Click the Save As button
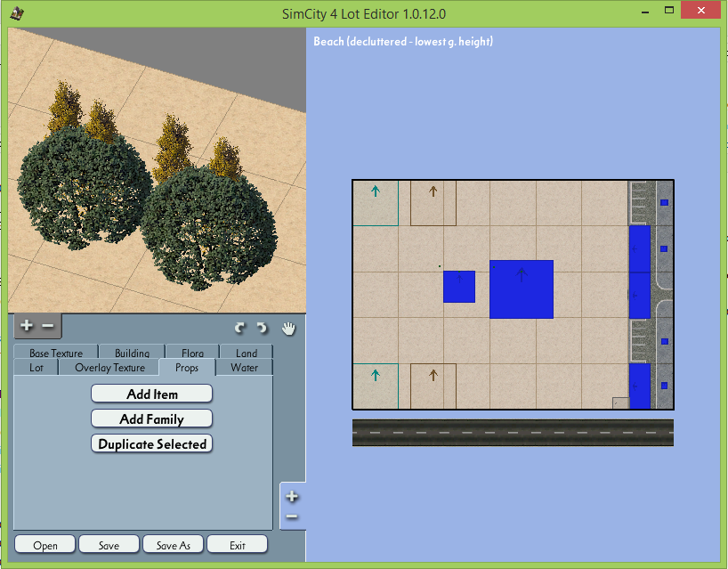Screen dimensions: 728x569 tap(174, 545)
